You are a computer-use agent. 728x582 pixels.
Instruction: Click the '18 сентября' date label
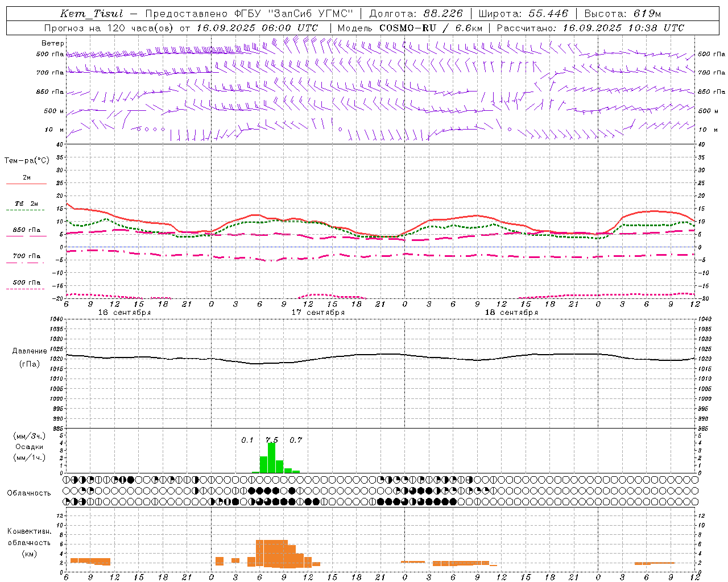tap(511, 313)
